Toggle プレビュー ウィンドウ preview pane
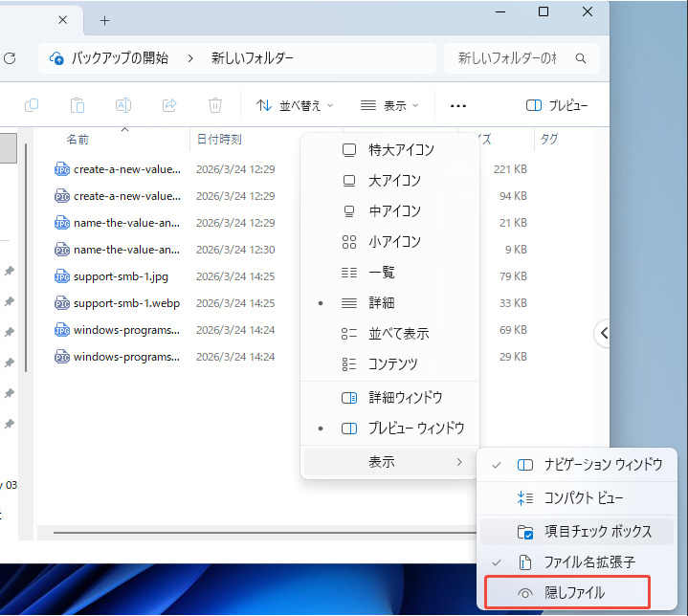The image size is (688, 616). click(x=389, y=429)
